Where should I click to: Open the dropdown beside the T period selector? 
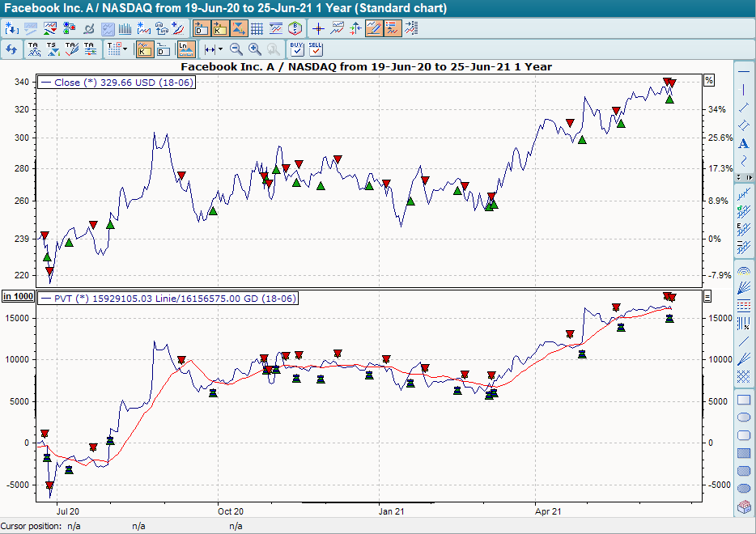click(x=123, y=49)
